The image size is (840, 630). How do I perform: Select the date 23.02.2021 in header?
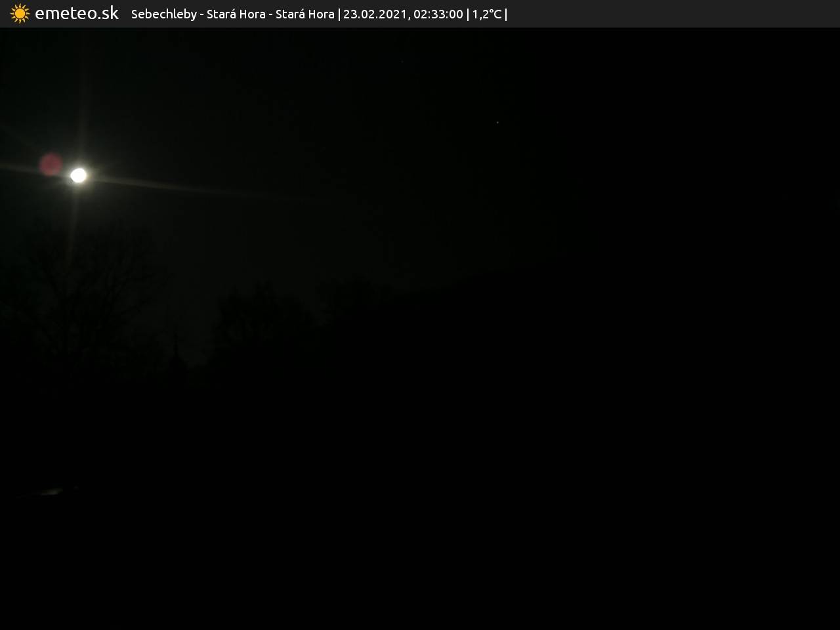click(375, 14)
